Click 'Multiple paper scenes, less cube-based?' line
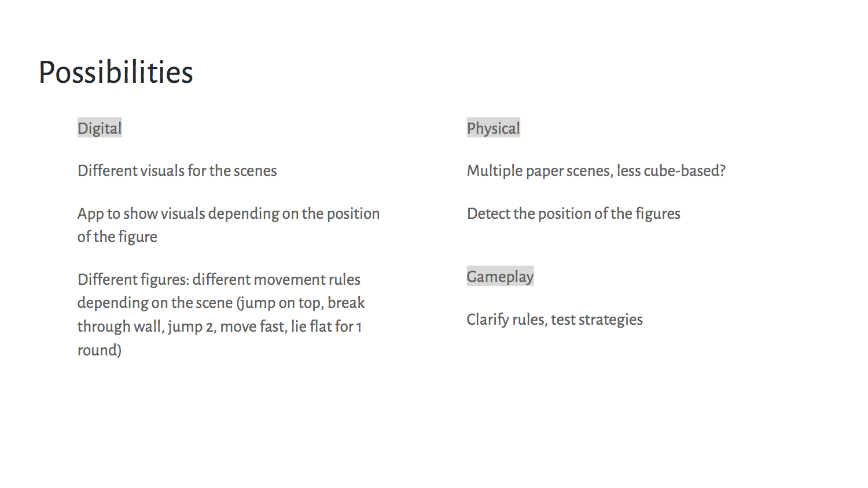 click(x=596, y=171)
